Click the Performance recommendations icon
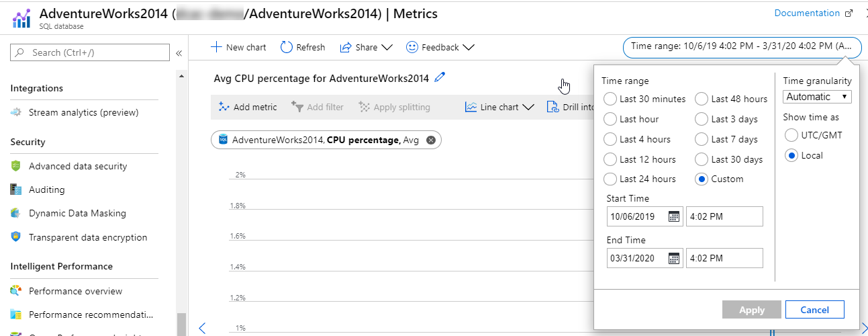Image resolution: width=868 pixels, height=336 pixels. [16, 314]
